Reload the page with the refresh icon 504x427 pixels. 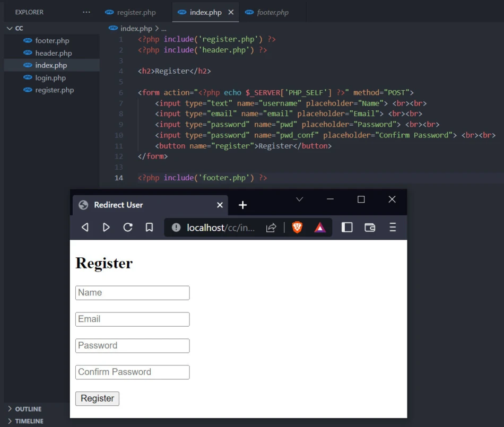click(x=128, y=228)
